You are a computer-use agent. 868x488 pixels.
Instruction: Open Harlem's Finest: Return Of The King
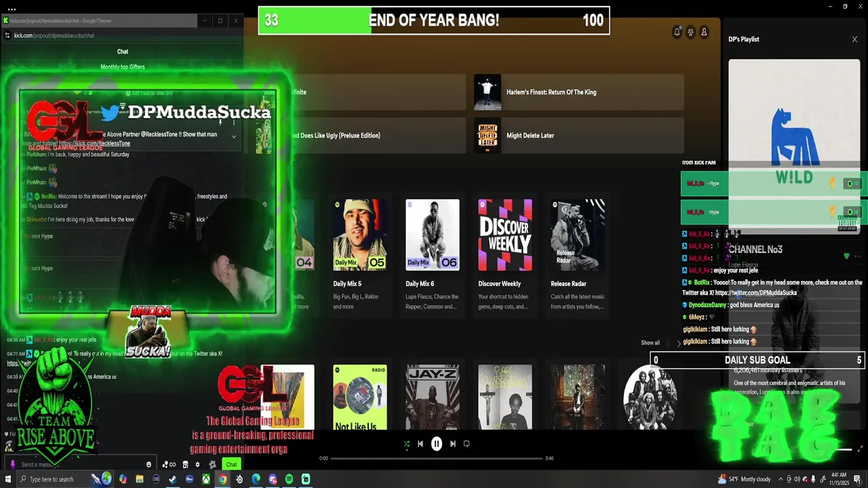[x=578, y=92]
